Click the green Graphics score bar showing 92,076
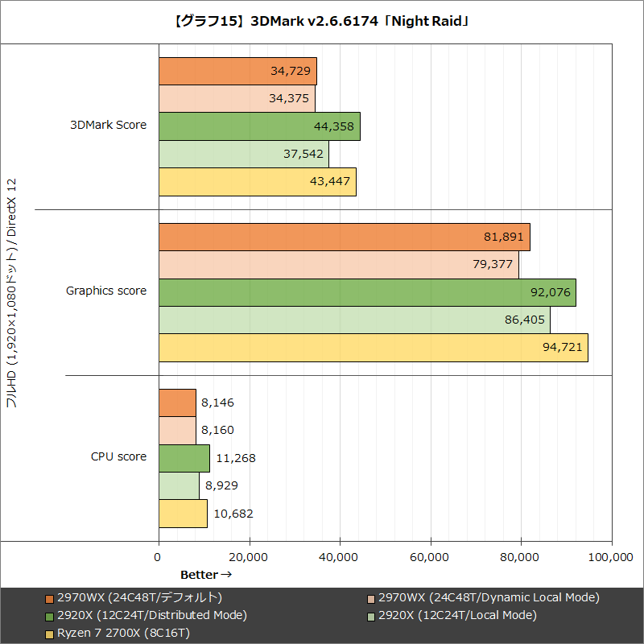The height and width of the screenshot is (644, 644). pyautogui.click(x=362, y=291)
